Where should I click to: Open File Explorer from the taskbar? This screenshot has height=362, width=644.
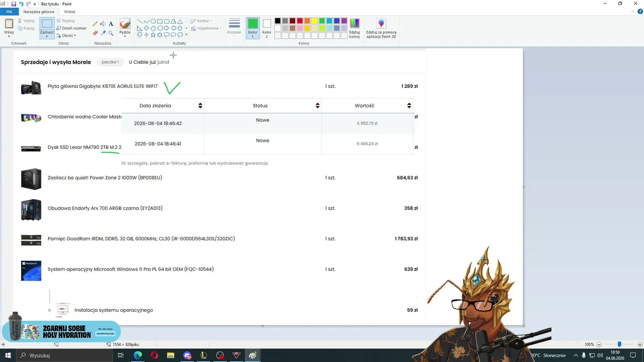[171, 355]
